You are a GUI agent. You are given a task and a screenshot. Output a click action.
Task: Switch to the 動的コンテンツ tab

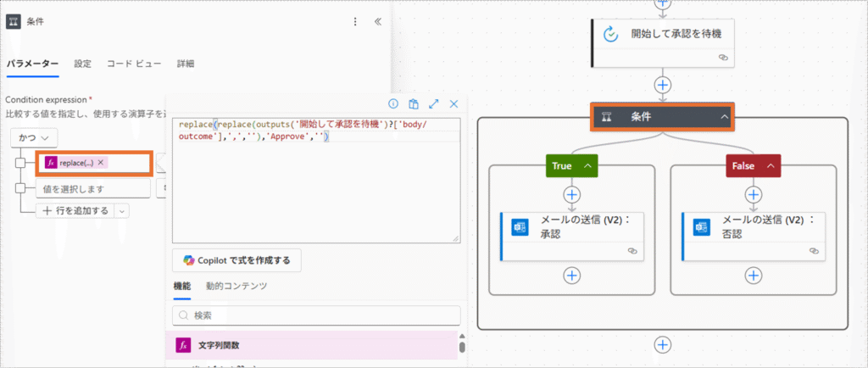point(236,287)
